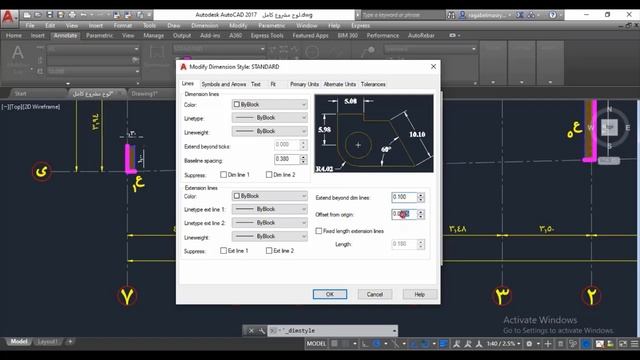Screen dimensions: 640x360
Task: Click the Help question mark icon in title bar
Action: [x=552, y=15]
